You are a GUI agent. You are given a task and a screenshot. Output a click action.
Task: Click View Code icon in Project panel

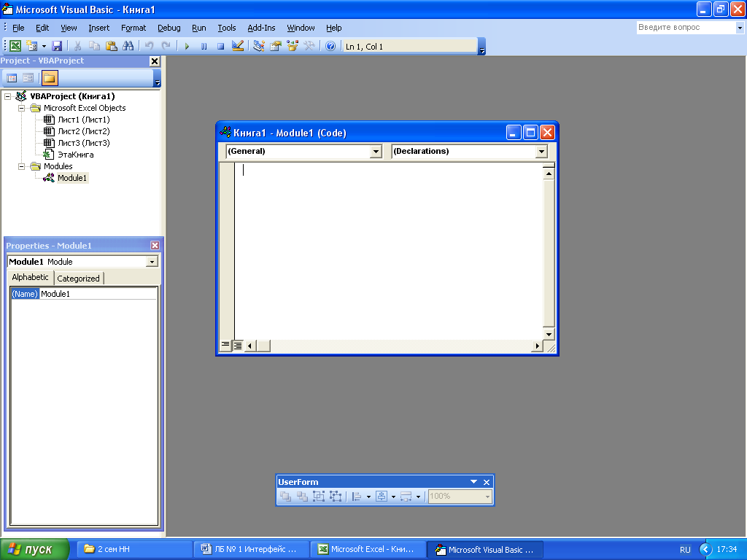[12, 77]
